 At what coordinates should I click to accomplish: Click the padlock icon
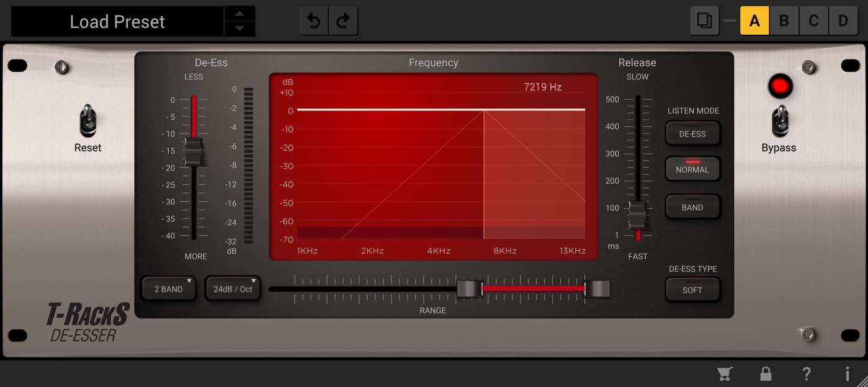pyautogui.click(x=766, y=373)
